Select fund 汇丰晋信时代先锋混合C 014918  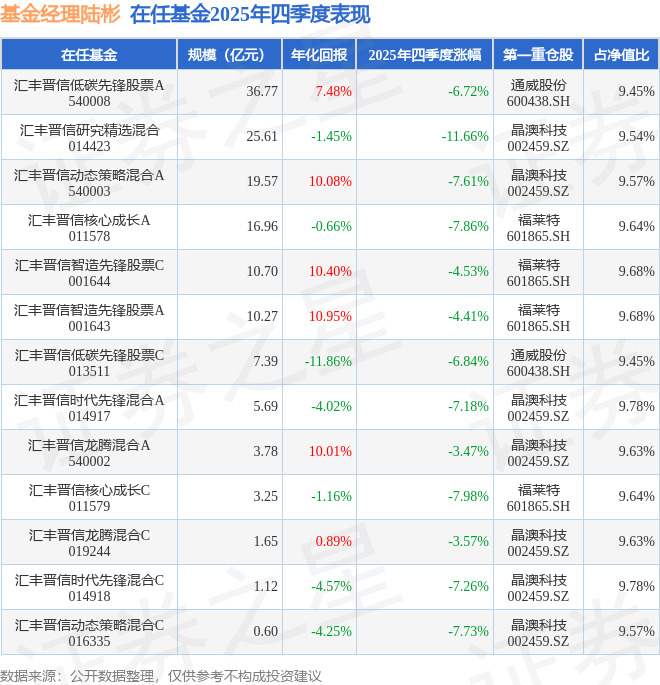(89, 588)
